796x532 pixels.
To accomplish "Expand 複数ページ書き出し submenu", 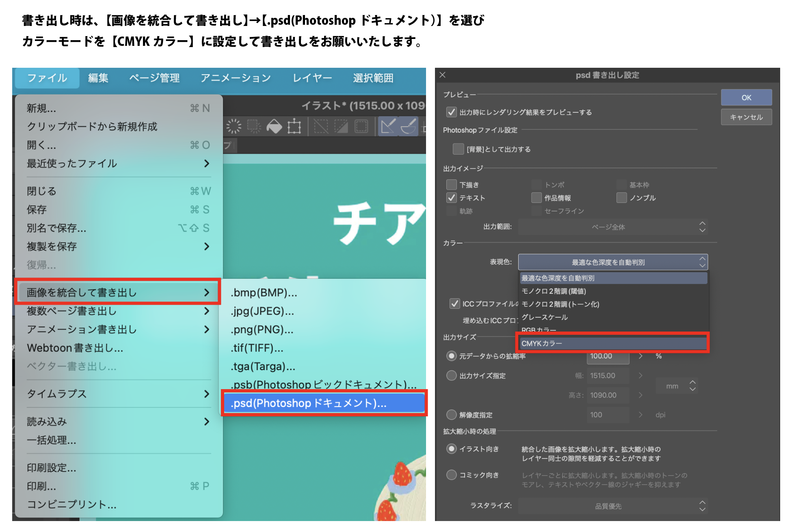I will [119, 311].
